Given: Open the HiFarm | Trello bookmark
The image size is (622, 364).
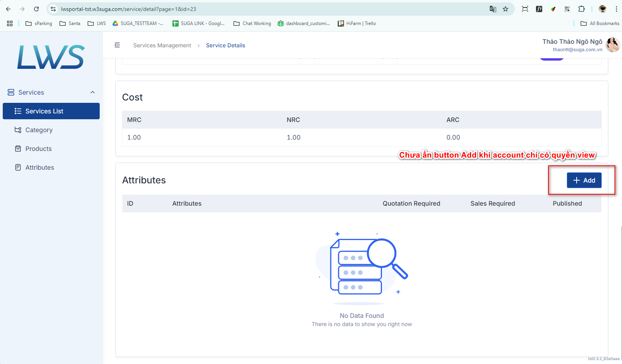Looking at the screenshot, I should point(357,23).
